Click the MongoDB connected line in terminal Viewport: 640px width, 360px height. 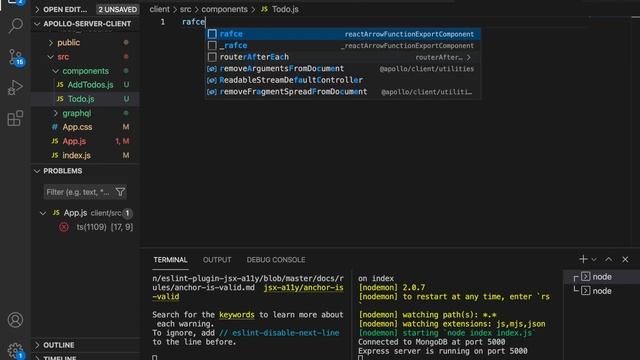431,342
